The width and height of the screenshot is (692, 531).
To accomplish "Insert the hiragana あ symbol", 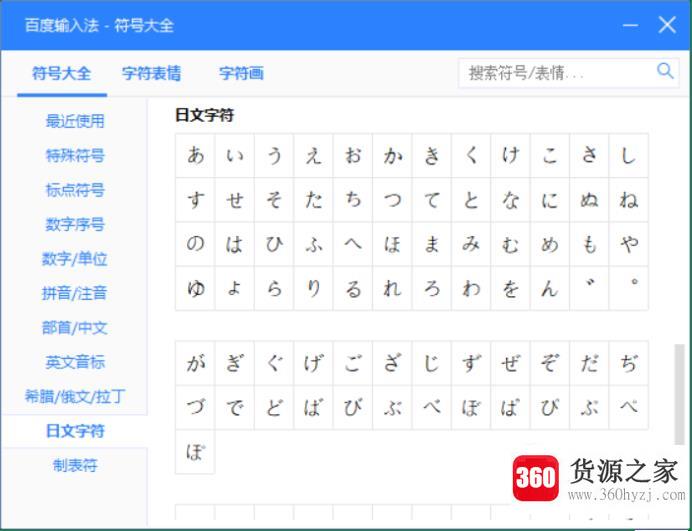I will pyautogui.click(x=196, y=155).
